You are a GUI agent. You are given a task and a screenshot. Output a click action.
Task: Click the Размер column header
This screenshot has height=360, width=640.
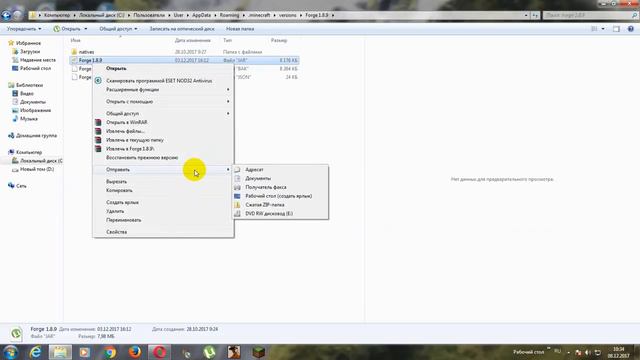(279, 40)
